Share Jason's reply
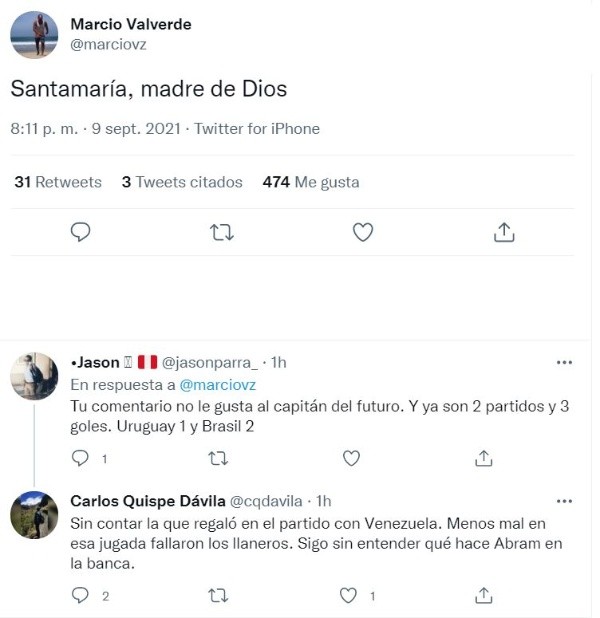 [x=484, y=458]
